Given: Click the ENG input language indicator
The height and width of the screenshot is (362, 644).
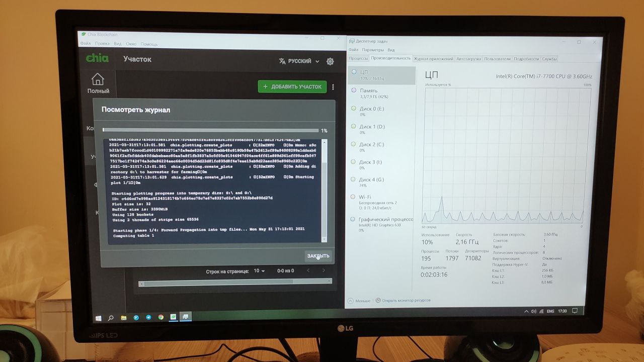Looking at the screenshot, I should coord(550,311).
